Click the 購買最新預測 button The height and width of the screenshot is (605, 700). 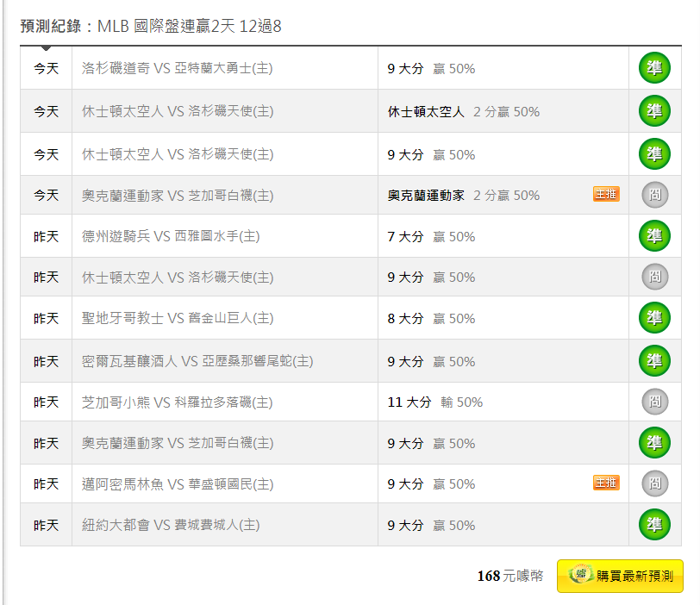(x=620, y=576)
